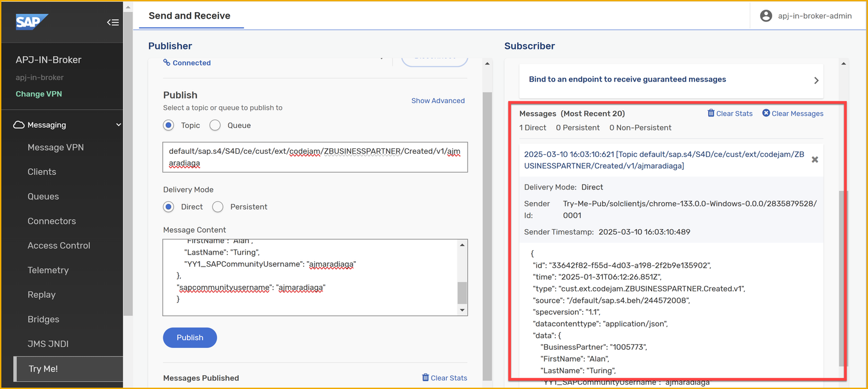
Task: Open JMS JNDI
Action: (x=48, y=344)
